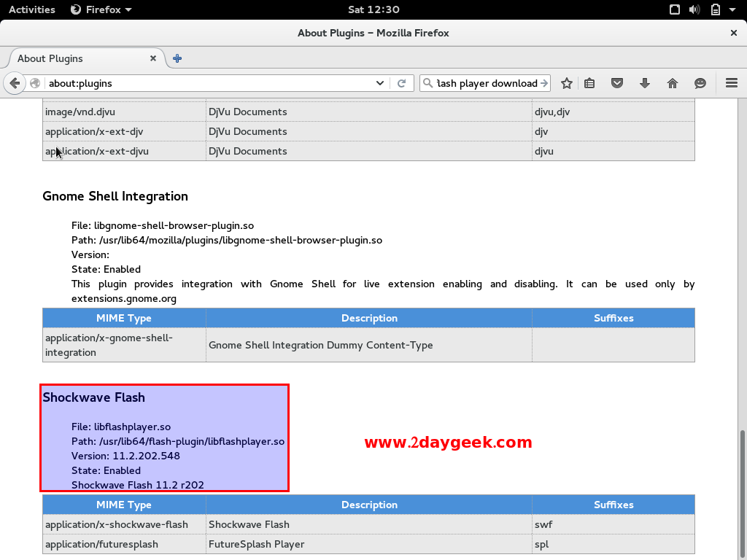Image resolution: width=747 pixels, height=560 pixels.
Task: Close the About Plugins tab
Action: [x=153, y=58]
